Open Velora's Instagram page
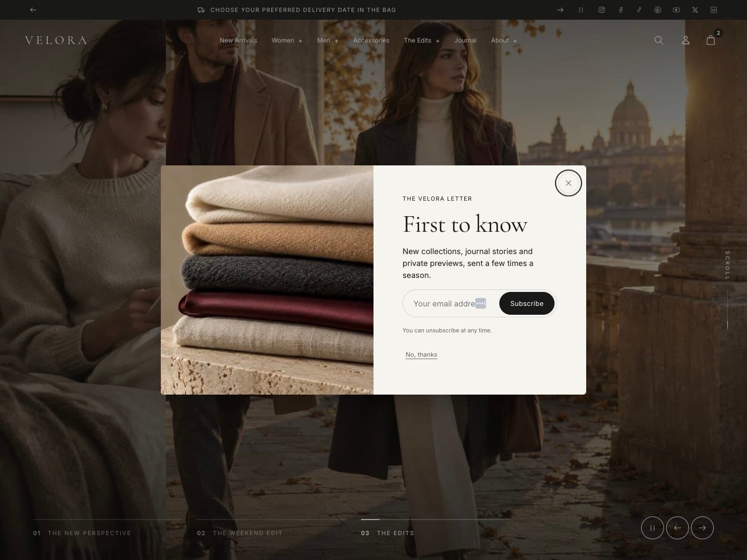This screenshot has height=560, width=747. pyautogui.click(x=602, y=10)
